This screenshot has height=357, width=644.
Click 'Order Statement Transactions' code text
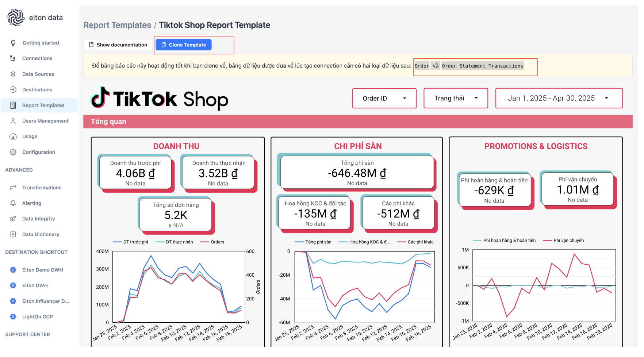pos(482,66)
